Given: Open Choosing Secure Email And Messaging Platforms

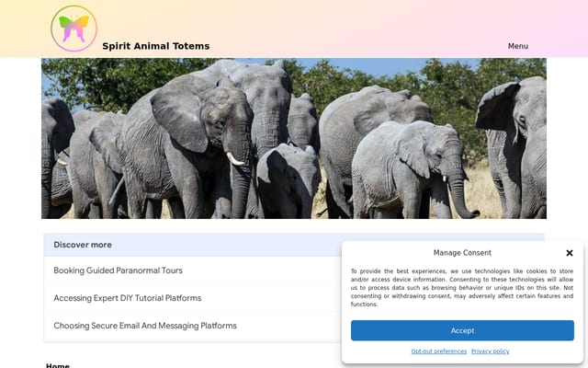Looking at the screenshot, I should click(145, 326).
